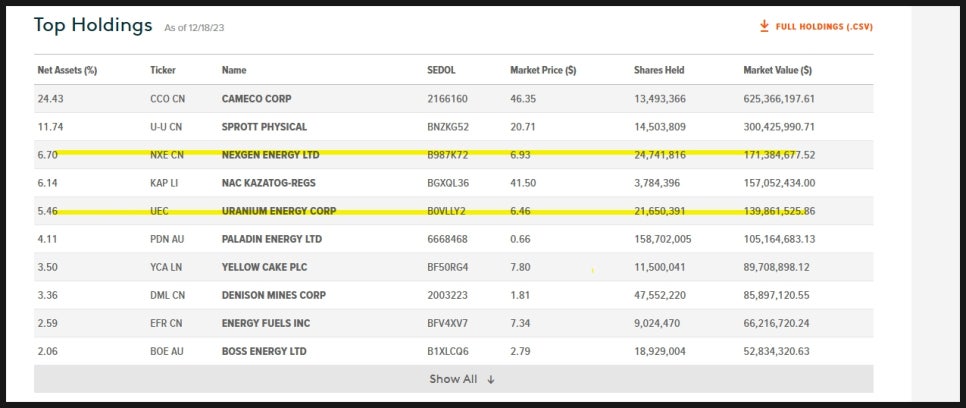Image resolution: width=966 pixels, height=408 pixels.
Task: Open the FULL HOLDINGS (.CSV) link
Action: pos(824,27)
